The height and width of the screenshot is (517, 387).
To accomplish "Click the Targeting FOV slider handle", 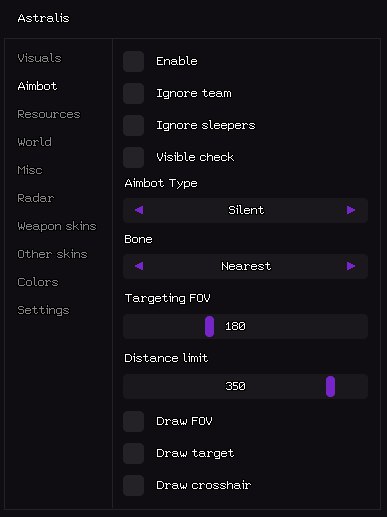I will coord(209,327).
